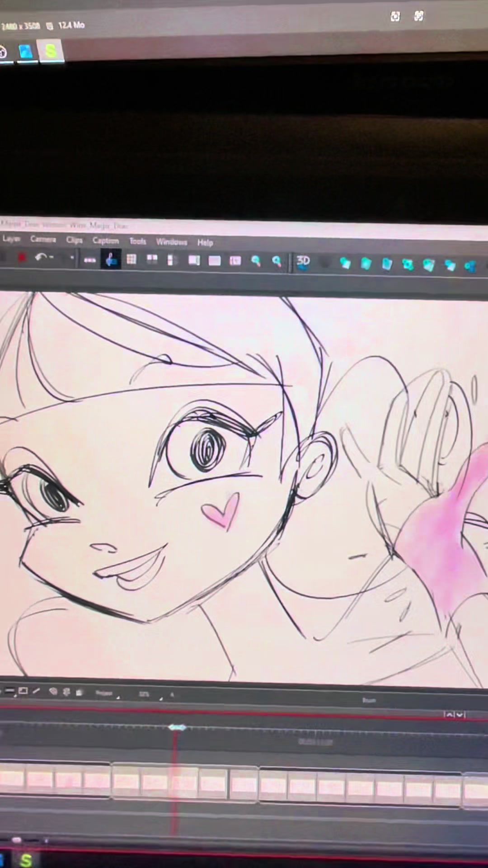Click the fourth cyan 3D cube icon
The height and width of the screenshot is (868, 488).
tap(408, 264)
